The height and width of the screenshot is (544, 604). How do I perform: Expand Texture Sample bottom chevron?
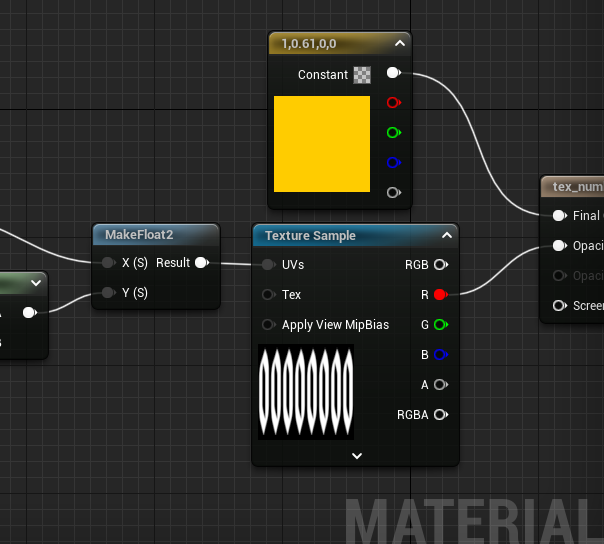click(x=357, y=456)
